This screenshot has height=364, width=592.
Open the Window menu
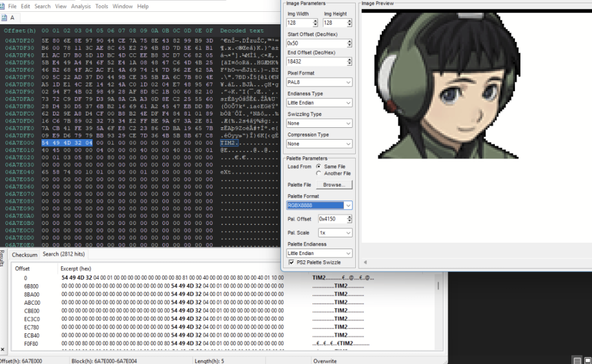coord(123,6)
